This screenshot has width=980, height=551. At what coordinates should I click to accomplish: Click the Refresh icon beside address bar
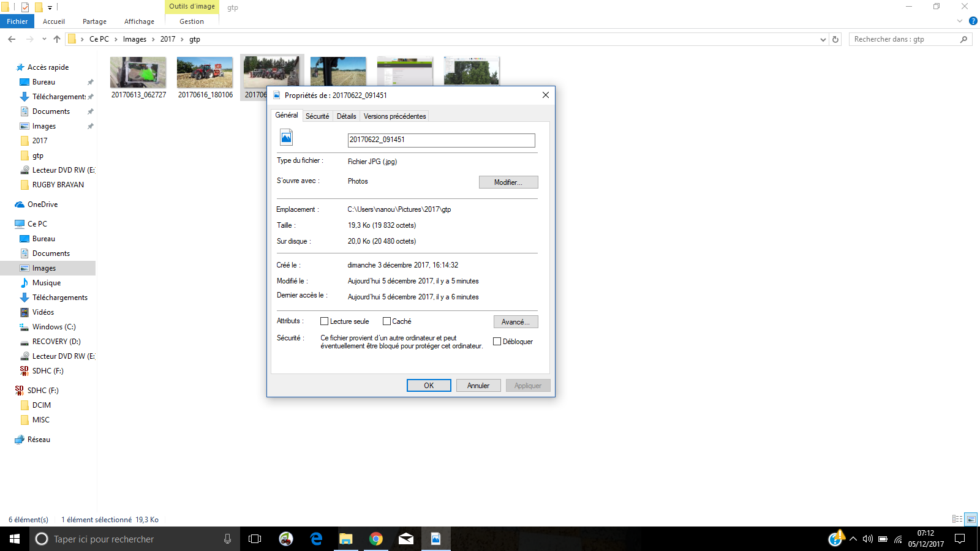click(x=835, y=39)
